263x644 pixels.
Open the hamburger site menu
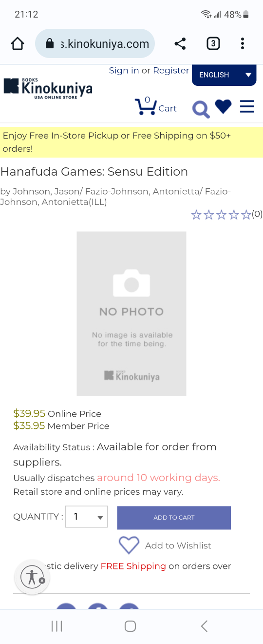pos(247,106)
